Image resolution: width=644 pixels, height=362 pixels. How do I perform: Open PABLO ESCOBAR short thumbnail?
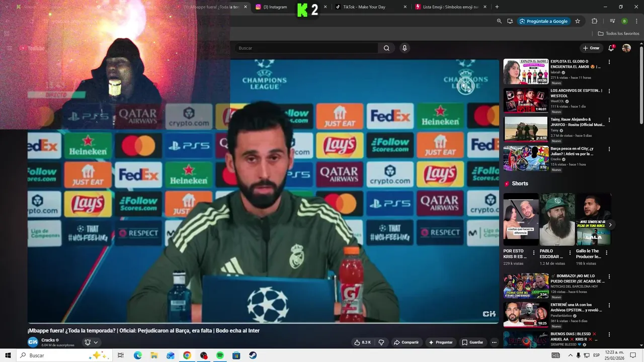tap(557, 220)
